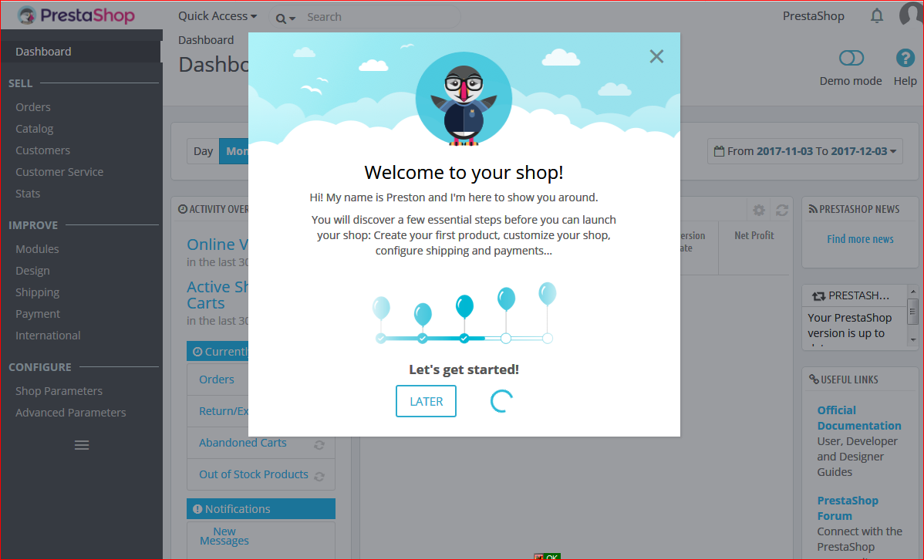Click version panel scrollbar down arrow
The image size is (924, 560).
tap(912, 339)
